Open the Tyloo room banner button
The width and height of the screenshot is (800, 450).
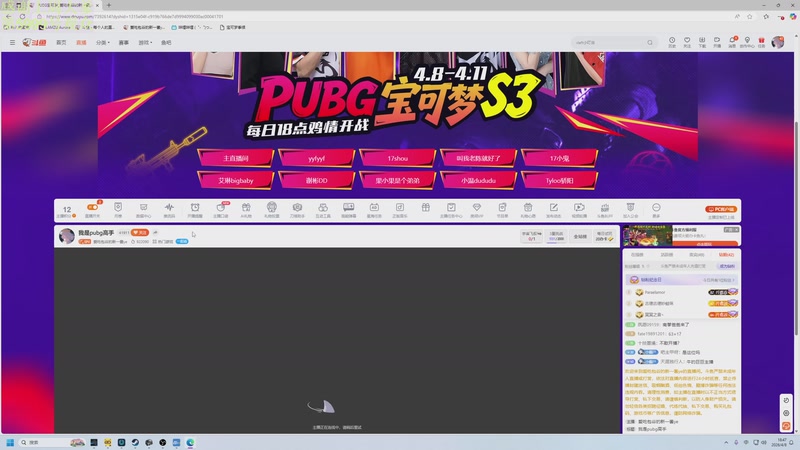tap(559, 180)
